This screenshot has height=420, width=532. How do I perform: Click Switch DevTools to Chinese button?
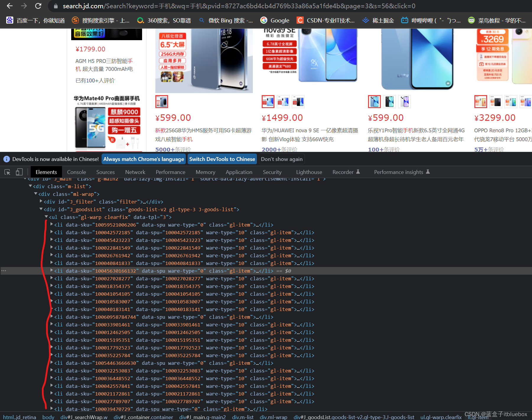222,159
